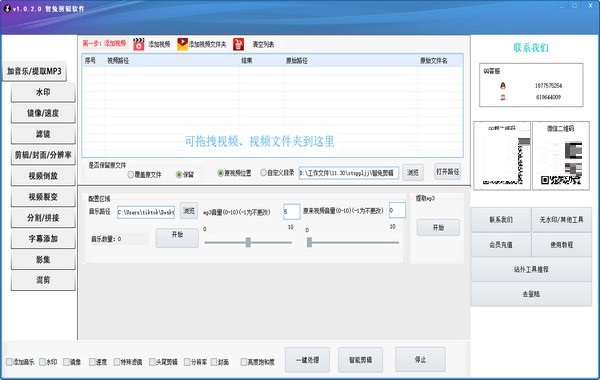This screenshot has height=380, width=600.
Task: Click 浏览 next to the output directory
Action: click(x=413, y=173)
